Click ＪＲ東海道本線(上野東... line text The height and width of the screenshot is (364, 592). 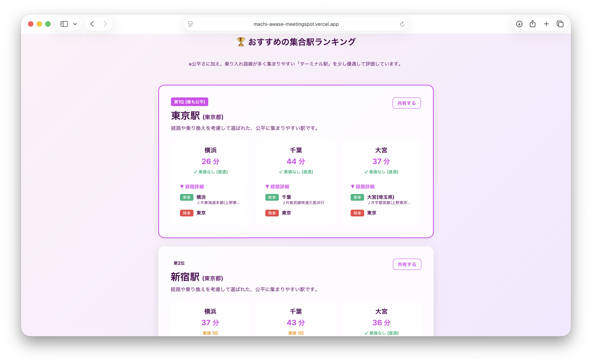(218, 203)
